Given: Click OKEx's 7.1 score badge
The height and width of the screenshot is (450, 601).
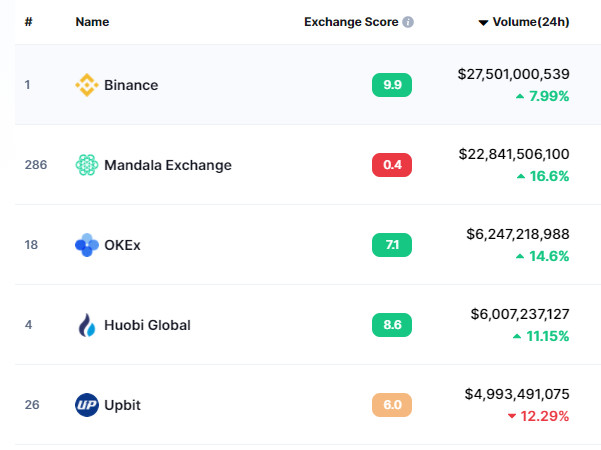Looking at the screenshot, I should tap(392, 245).
